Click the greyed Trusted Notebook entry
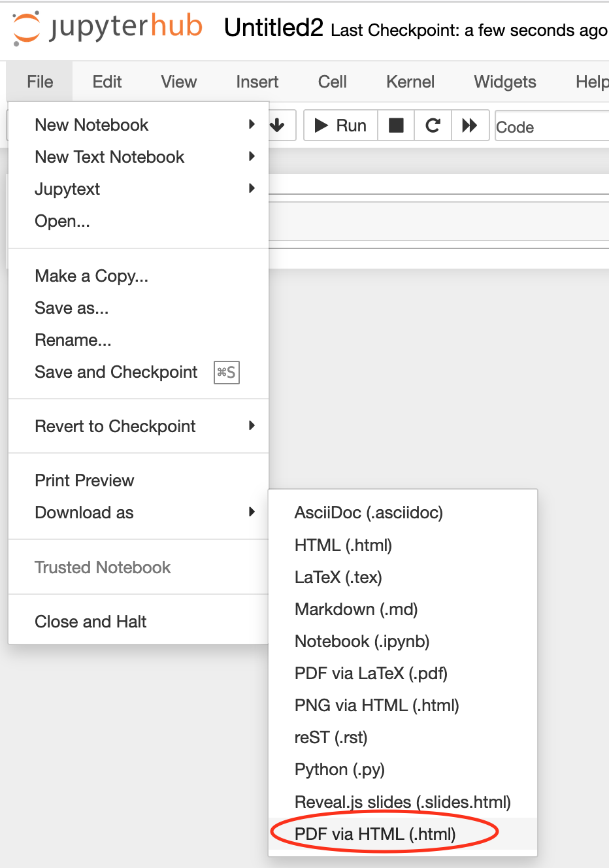Screen dimensions: 609x868 [103, 567]
